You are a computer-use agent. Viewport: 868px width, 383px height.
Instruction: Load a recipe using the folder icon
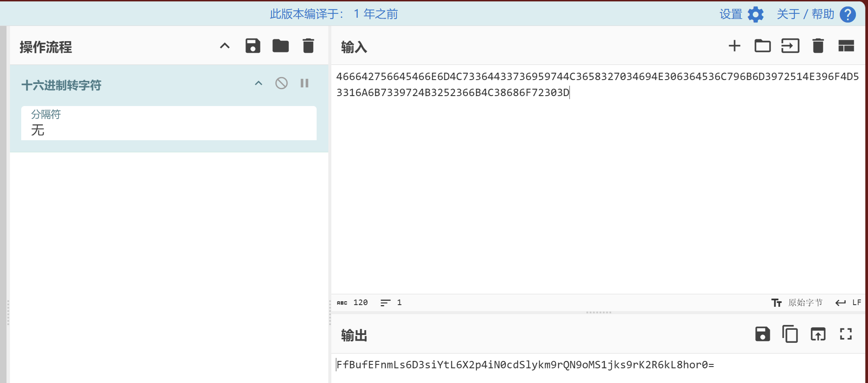coord(280,46)
